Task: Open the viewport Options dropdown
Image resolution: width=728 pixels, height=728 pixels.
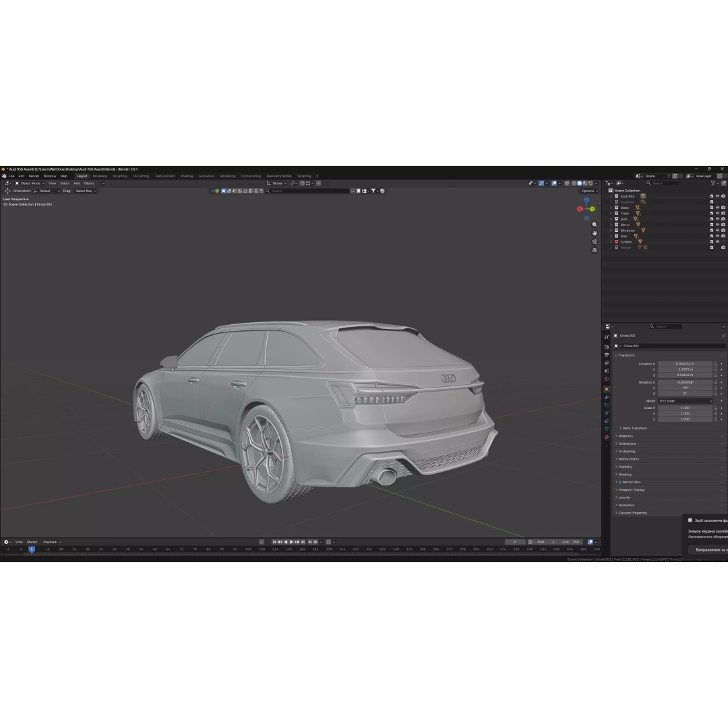Action: (x=590, y=191)
